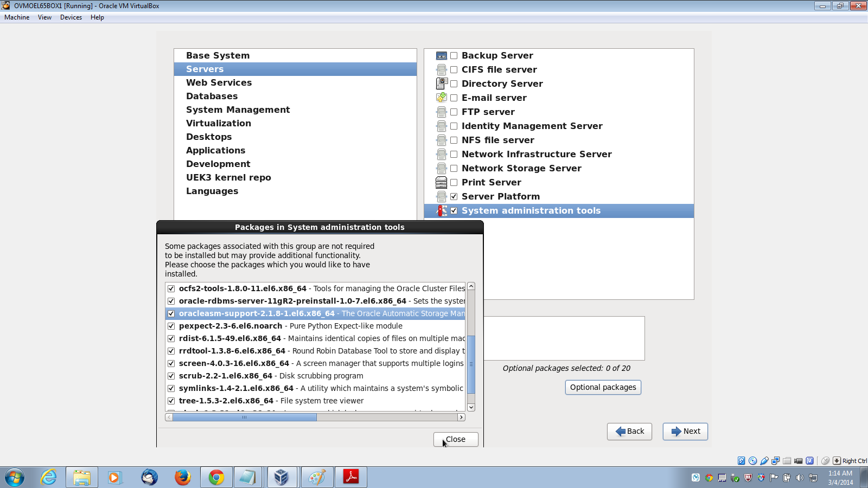
Task: Open the Paint palette icon in taskbar
Action: (x=317, y=477)
